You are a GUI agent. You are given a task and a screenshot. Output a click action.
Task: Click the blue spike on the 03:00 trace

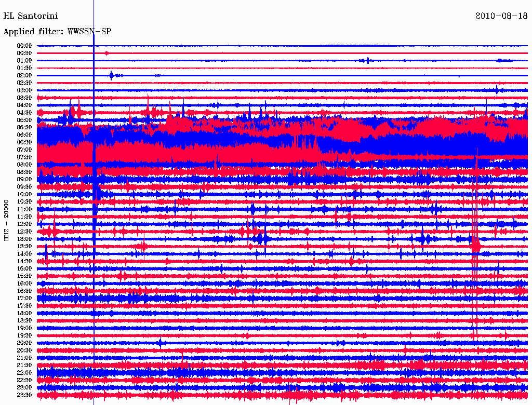(x=497, y=90)
